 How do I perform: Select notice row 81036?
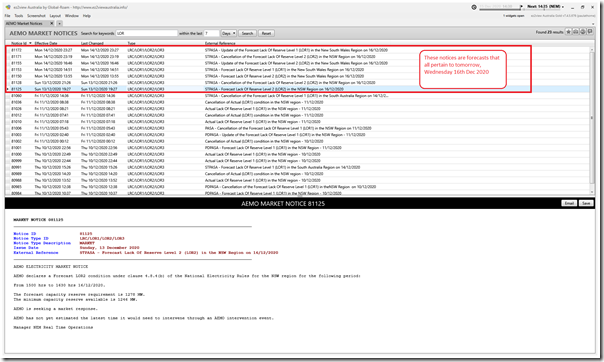(297, 102)
